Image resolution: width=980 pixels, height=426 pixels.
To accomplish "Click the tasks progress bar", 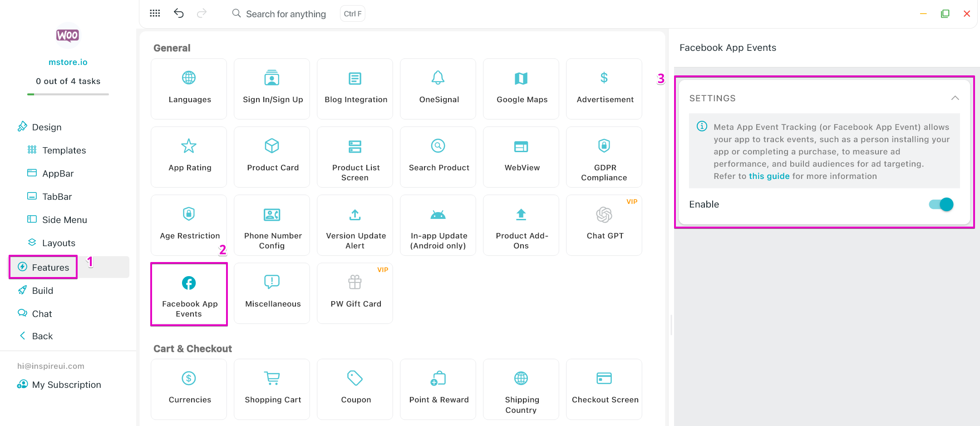I will click(x=68, y=94).
